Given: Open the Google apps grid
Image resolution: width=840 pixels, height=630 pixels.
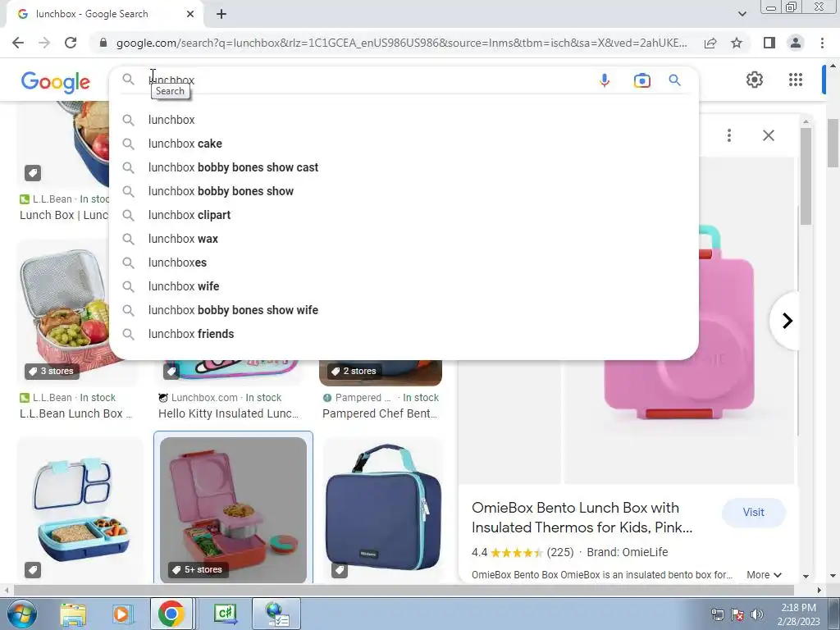Looking at the screenshot, I should coord(796,80).
